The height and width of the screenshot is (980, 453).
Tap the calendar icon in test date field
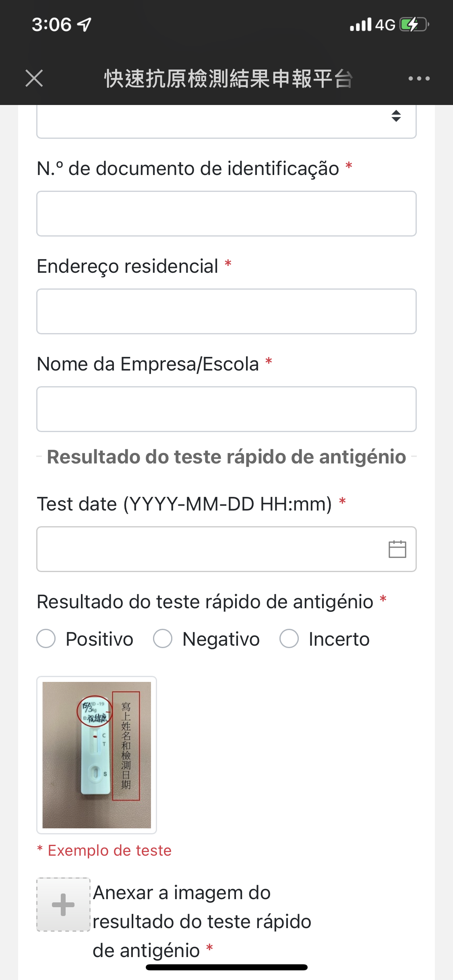click(397, 549)
